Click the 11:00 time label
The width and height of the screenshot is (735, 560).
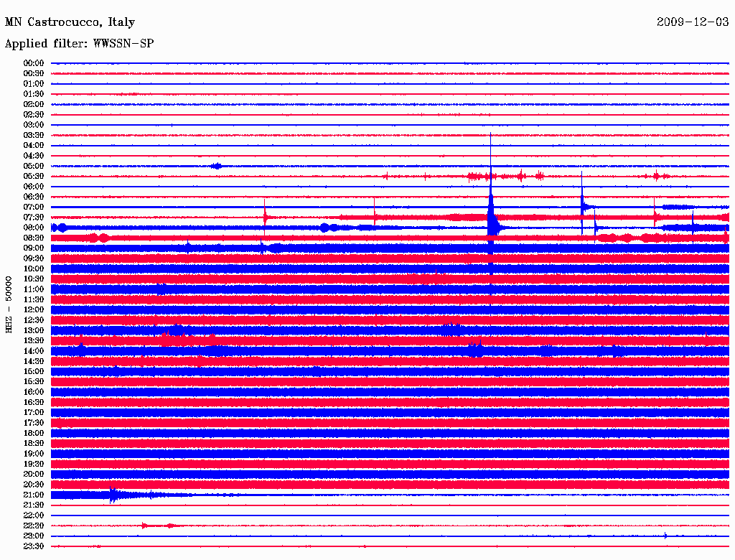[34, 289]
